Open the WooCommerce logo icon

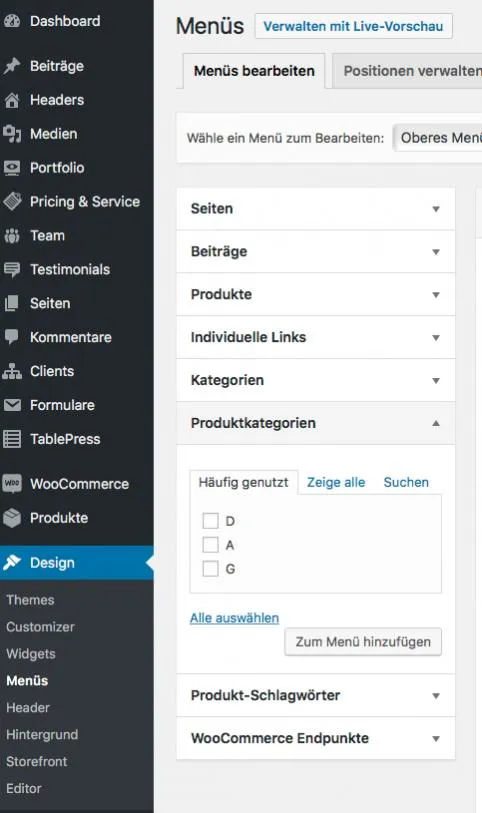[12, 483]
